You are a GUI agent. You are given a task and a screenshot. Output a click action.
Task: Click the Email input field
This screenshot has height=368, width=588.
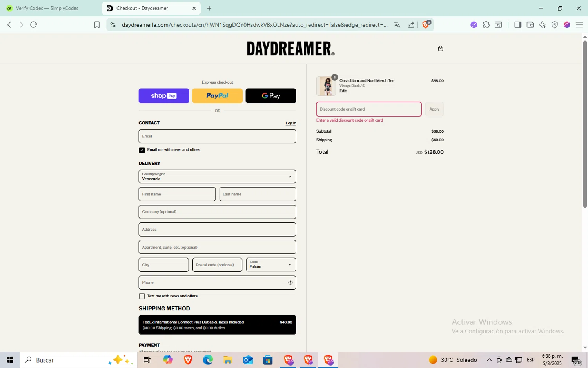(x=217, y=136)
